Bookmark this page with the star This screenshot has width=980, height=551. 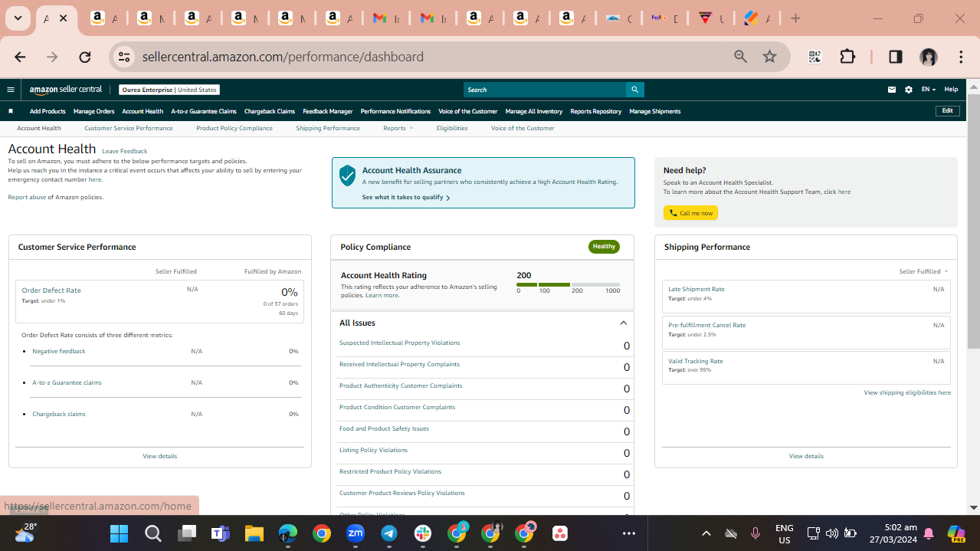[770, 57]
